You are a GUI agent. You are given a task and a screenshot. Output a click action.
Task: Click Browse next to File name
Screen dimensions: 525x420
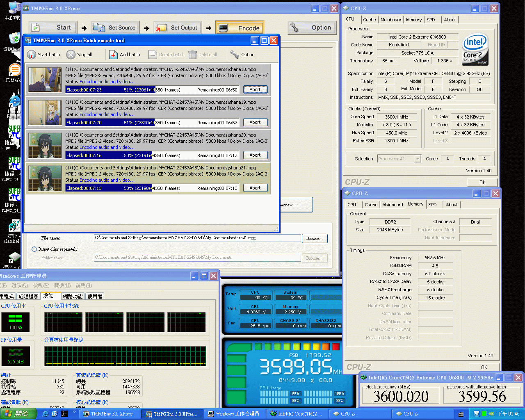click(x=315, y=238)
